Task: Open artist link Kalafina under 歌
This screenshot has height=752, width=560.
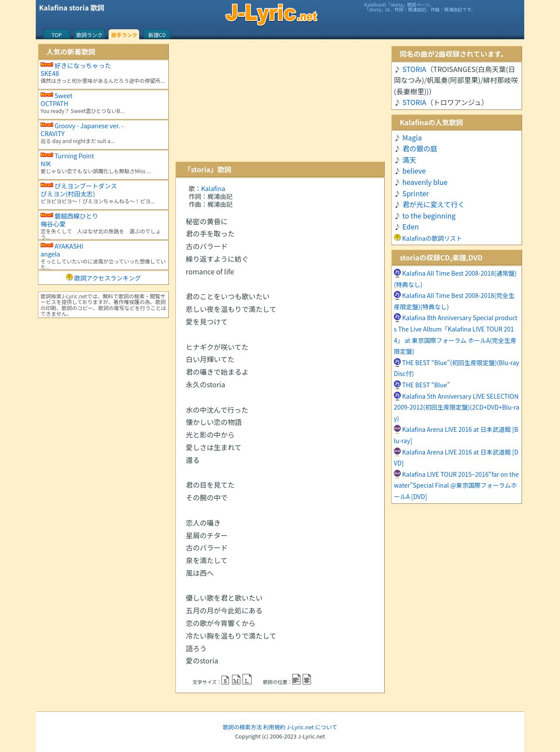Action: 213,188
